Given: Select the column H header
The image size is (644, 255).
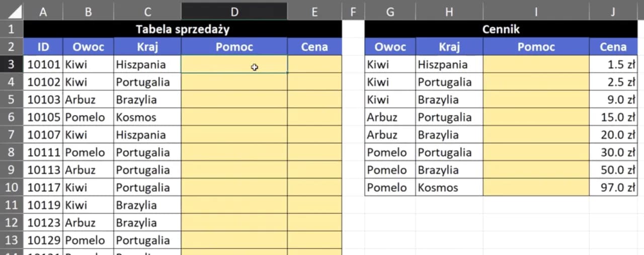Looking at the screenshot, I should pos(449,12).
